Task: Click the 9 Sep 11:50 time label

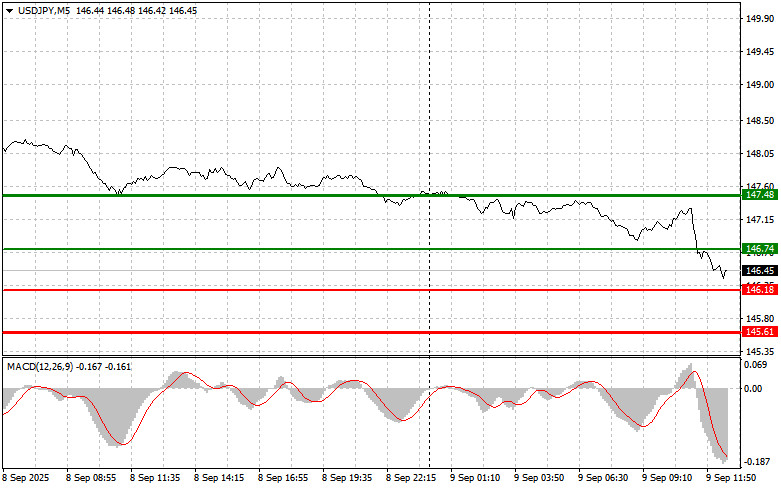Action: (x=733, y=479)
